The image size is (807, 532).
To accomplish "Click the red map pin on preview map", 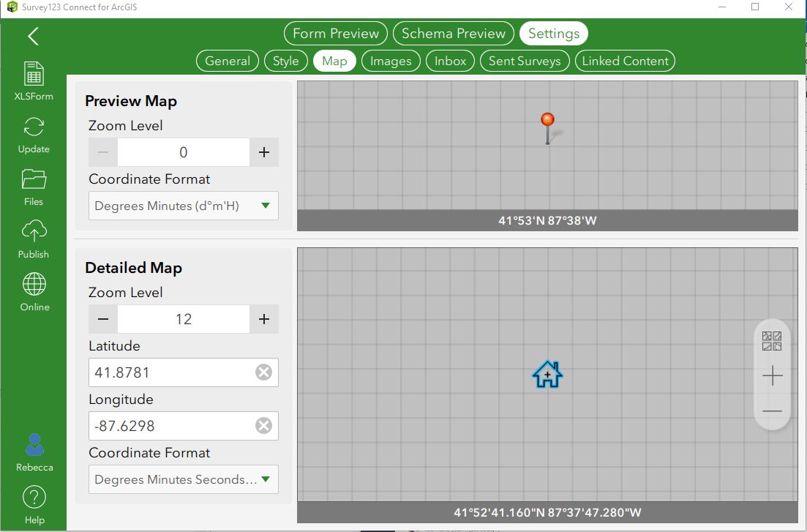I will [547, 128].
